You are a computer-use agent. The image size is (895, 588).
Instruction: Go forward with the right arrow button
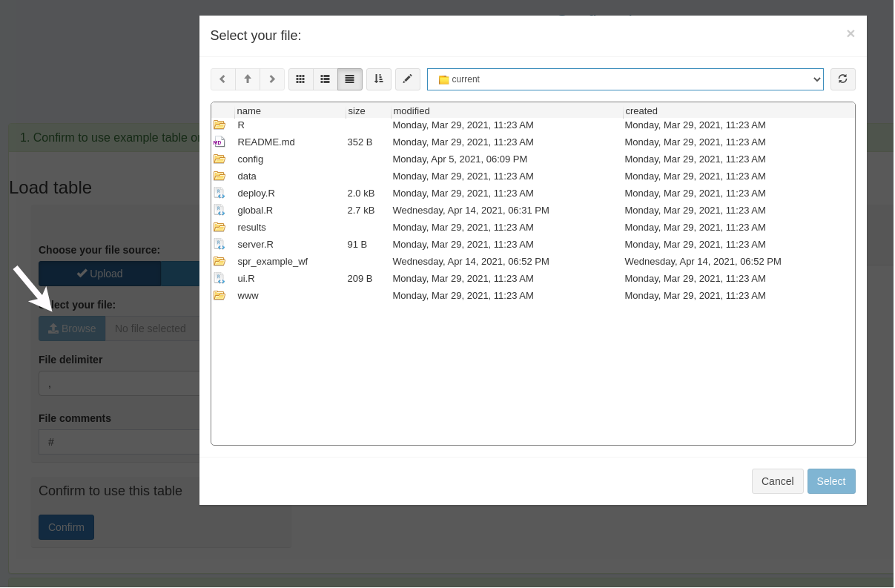272,79
